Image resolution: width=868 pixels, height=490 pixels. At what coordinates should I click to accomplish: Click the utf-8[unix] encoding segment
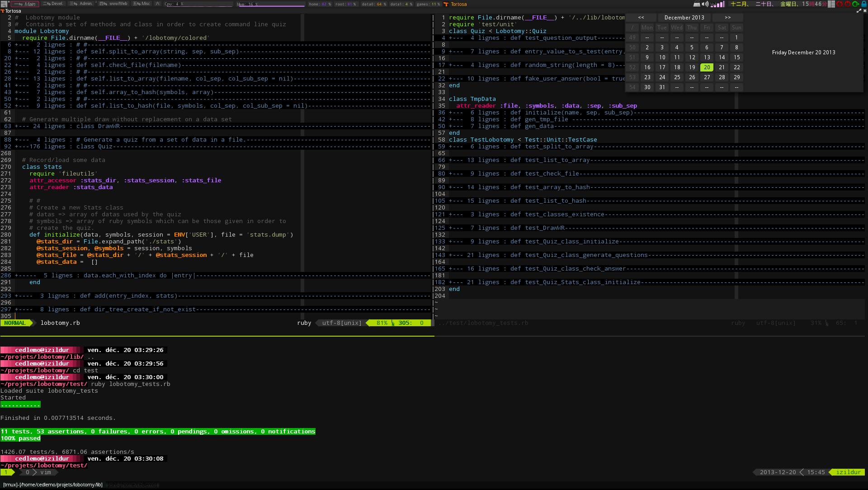tap(342, 323)
